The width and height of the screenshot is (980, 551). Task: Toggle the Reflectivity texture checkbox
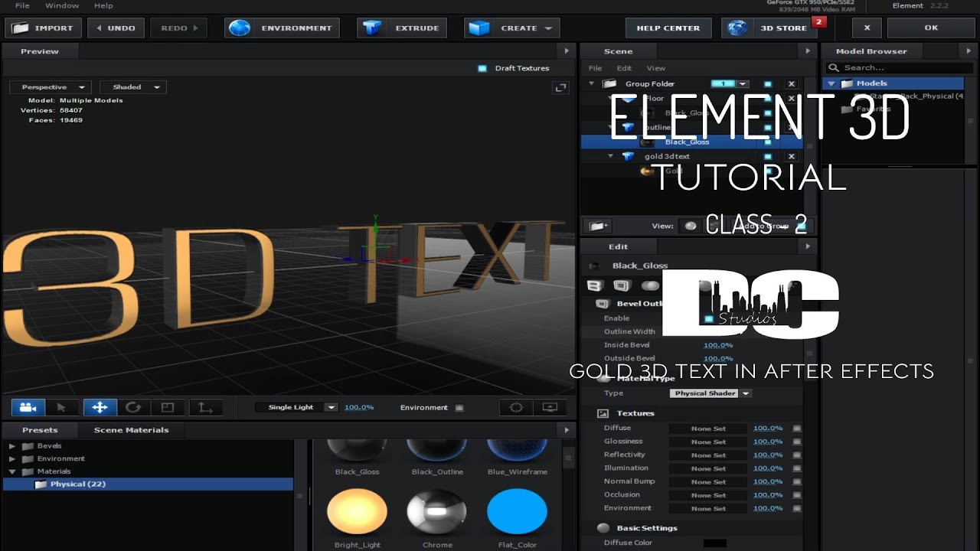pyautogui.click(x=797, y=455)
